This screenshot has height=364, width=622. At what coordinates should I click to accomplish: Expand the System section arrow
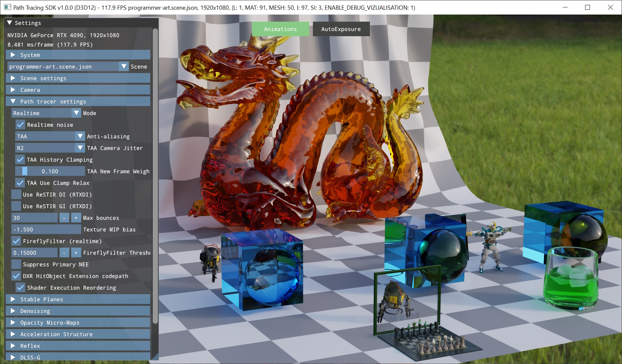pos(13,55)
